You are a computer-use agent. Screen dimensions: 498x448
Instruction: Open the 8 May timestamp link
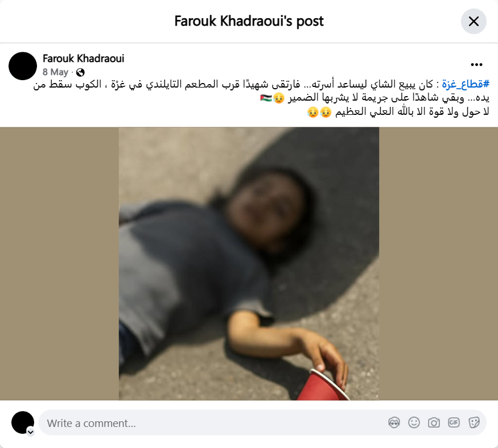pos(56,72)
